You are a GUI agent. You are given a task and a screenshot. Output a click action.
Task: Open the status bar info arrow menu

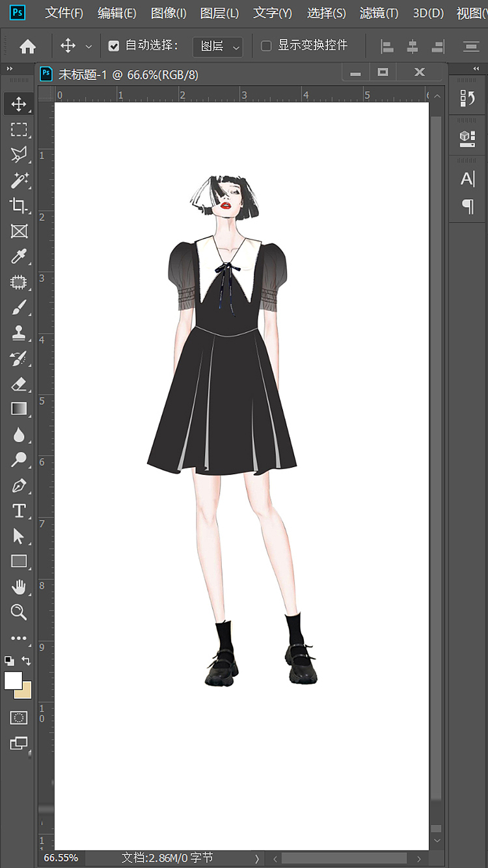pyautogui.click(x=257, y=858)
